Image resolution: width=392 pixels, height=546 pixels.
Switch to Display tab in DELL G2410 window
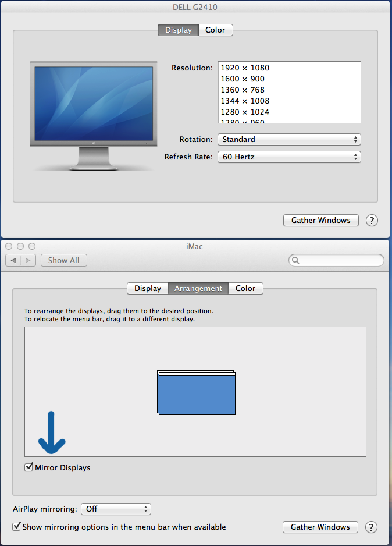coord(178,30)
